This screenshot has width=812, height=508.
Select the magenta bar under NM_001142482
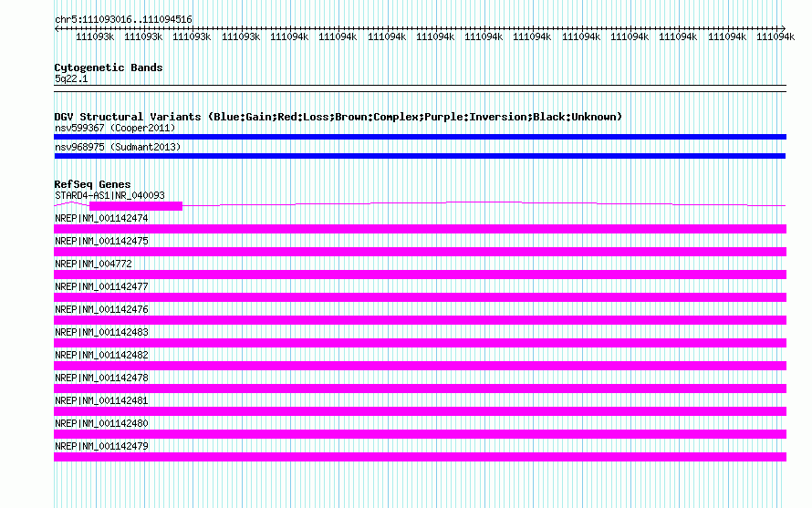click(x=420, y=366)
